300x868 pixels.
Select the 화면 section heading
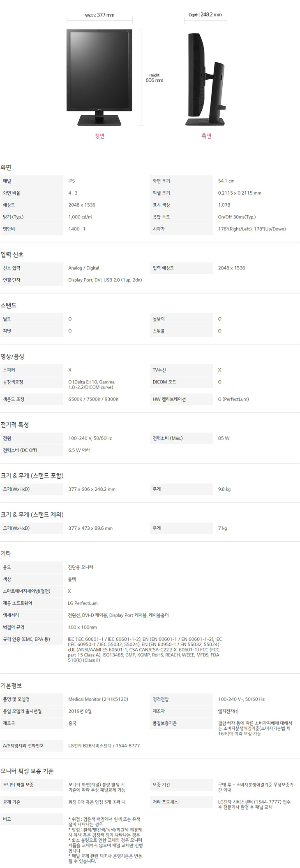(6, 168)
